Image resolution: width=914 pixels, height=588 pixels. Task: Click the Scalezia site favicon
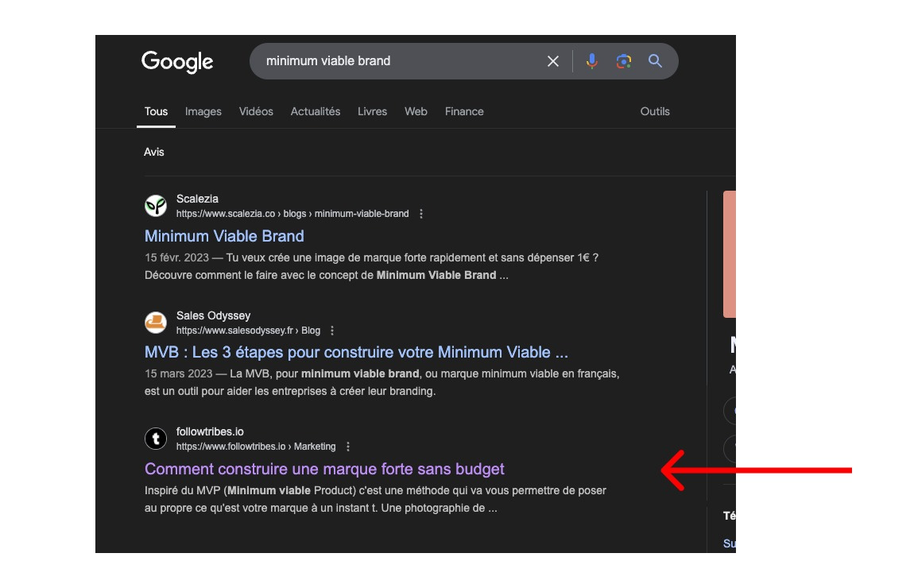pos(156,206)
